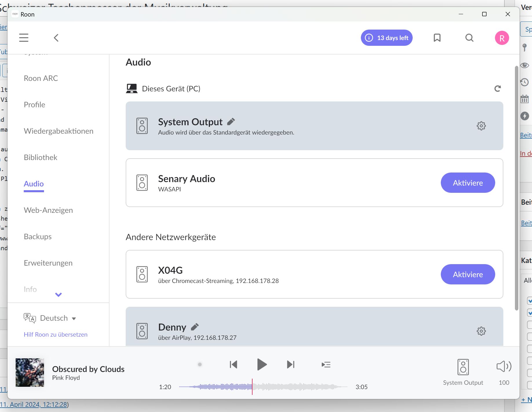Click the language translate icon
Viewport: 532px width, 412px height.
(30, 318)
